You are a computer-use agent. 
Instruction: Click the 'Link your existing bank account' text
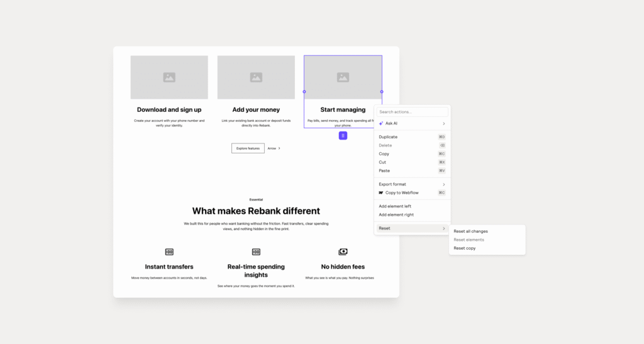click(256, 123)
